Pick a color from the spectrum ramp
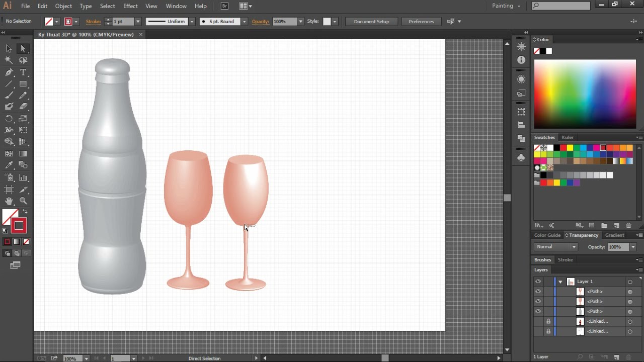 point(585,94)
